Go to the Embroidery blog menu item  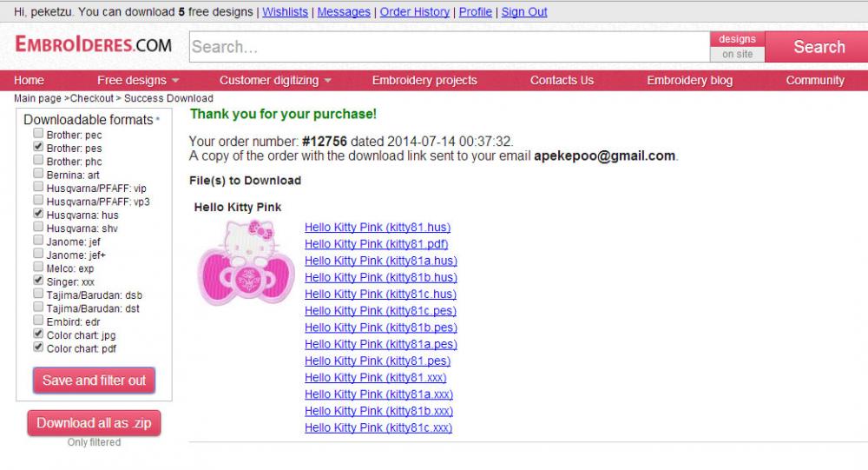pyautogui.click(x=689, y=80)
